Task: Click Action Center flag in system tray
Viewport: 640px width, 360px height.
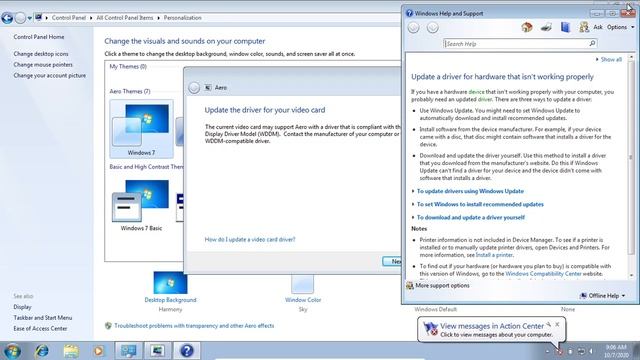Action: (x=559, y=351)
